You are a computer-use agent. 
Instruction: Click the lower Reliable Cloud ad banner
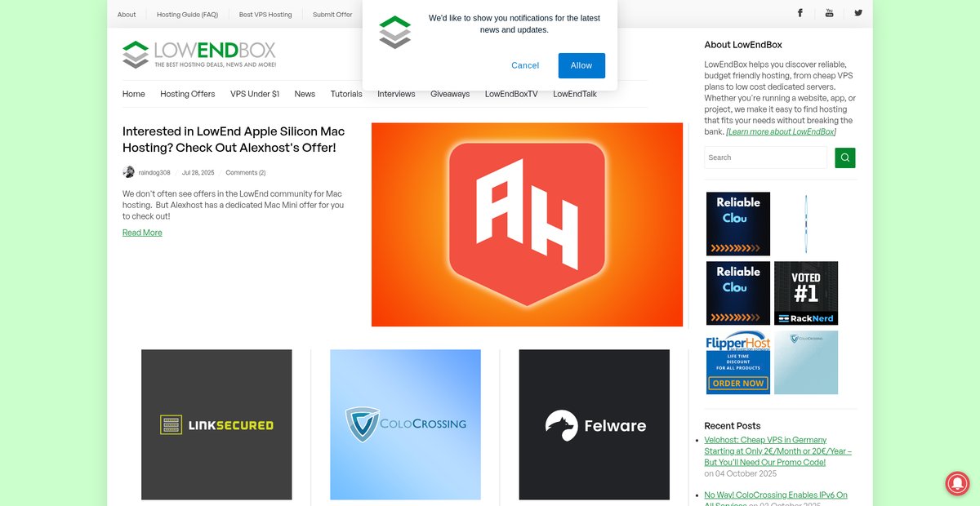pyautogui.click(x=738, y=293)
